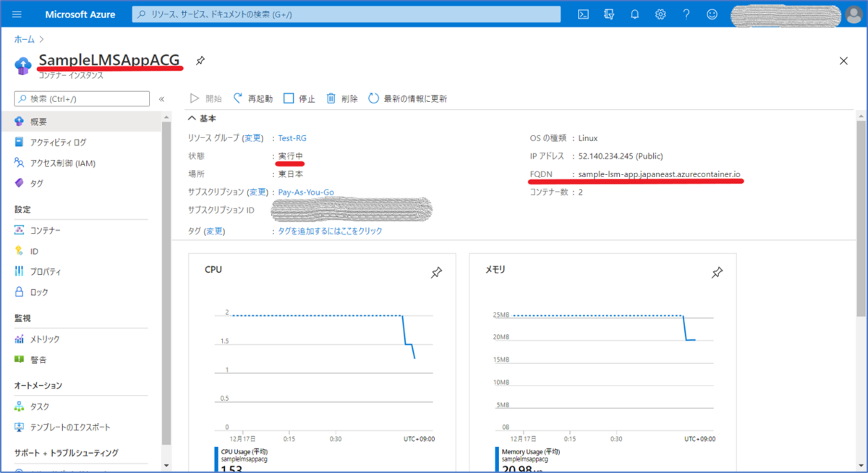Click the resource menu search box
868x473 pixels.
click(x=82, y=99)
